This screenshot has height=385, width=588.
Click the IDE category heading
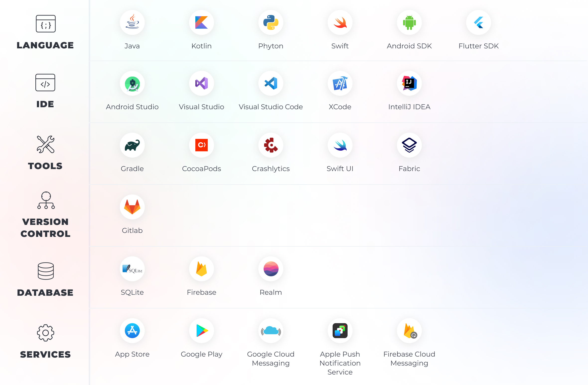pos(45,104)
